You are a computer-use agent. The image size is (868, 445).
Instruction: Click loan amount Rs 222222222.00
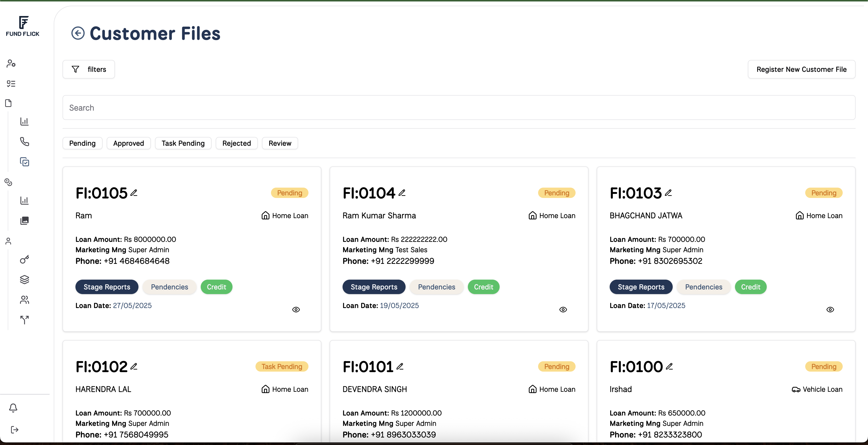419,239
